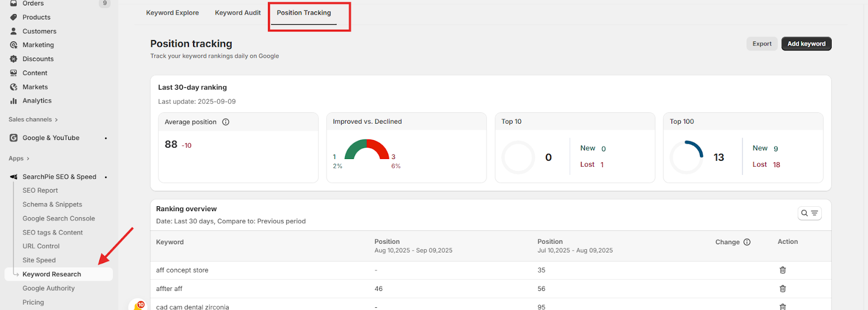Expand the Apps section

19,159
